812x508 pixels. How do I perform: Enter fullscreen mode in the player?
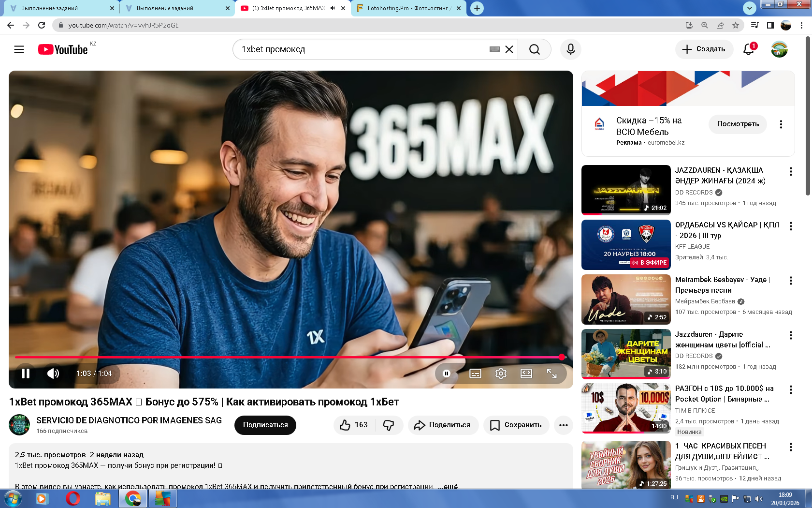coord(551,374)
